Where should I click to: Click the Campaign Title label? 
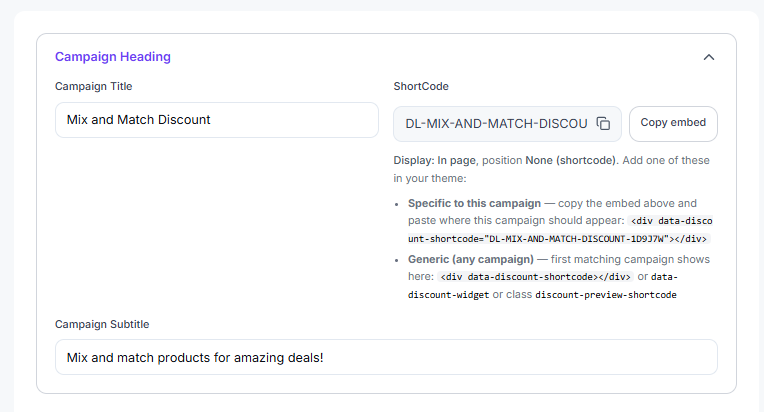click(94, 86)
